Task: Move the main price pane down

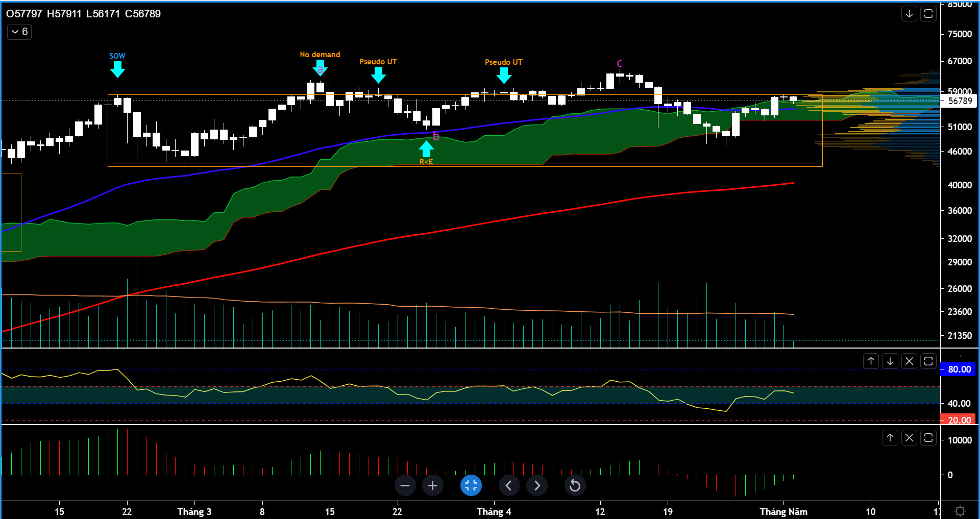Action: (909, 14)
